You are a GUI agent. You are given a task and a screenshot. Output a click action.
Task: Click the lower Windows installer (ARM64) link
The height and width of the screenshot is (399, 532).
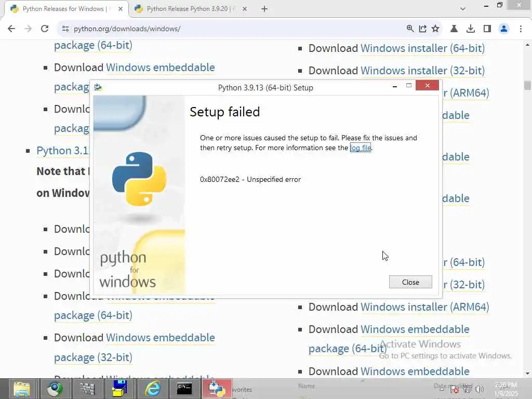[425, 307]
